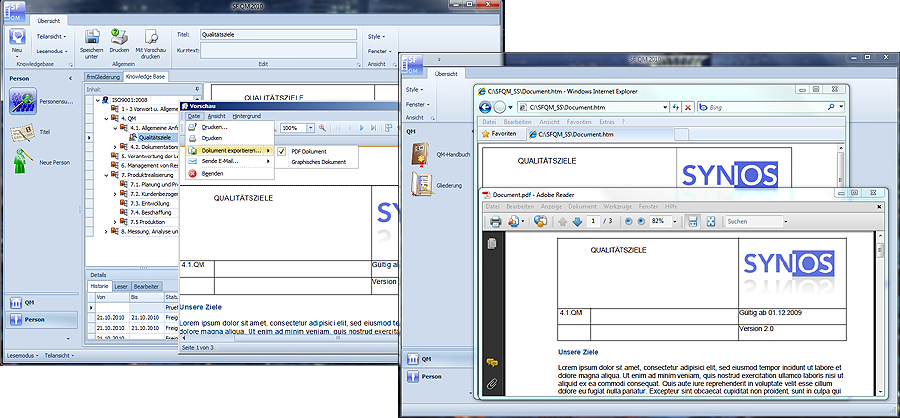Click the Person navigation button in left window
This screenshot has width=900, height=418.
(41, 319)
